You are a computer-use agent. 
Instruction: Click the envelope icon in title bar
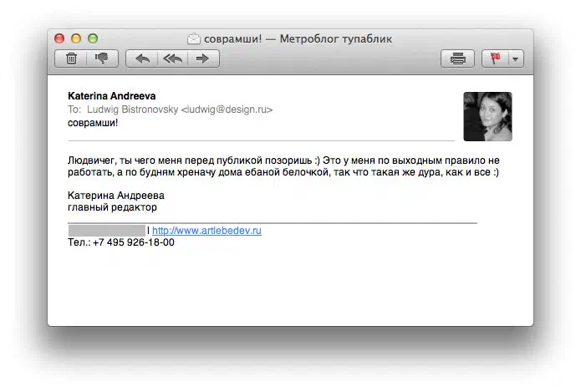tap(194, 39)
